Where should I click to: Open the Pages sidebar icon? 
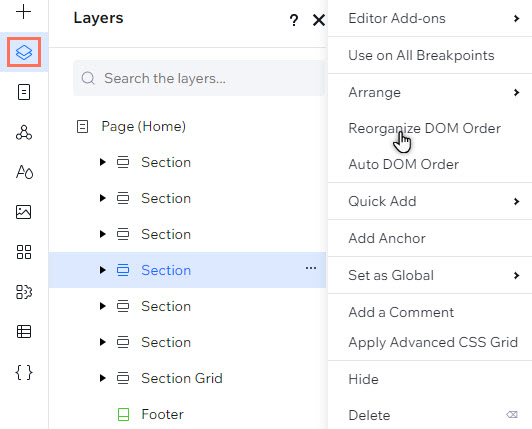24,92
